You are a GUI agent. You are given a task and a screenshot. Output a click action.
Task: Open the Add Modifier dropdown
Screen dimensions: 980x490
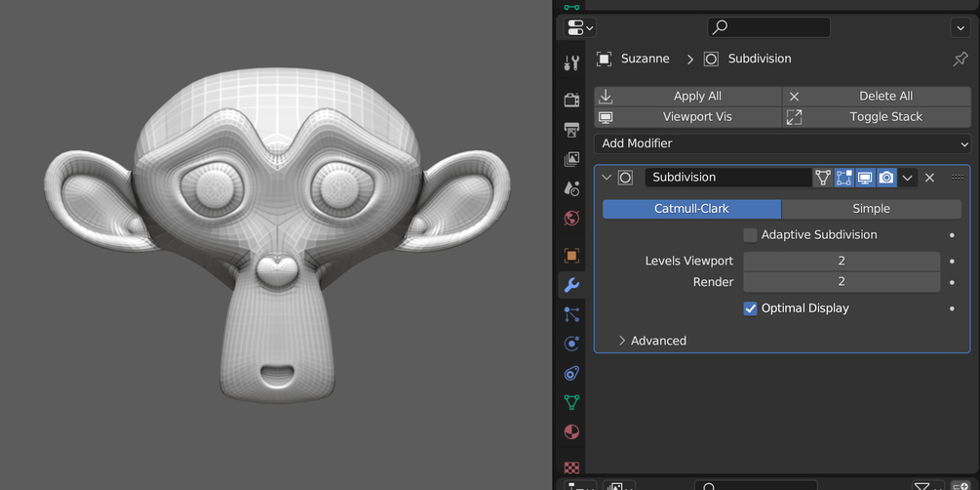tap(782, 143)
